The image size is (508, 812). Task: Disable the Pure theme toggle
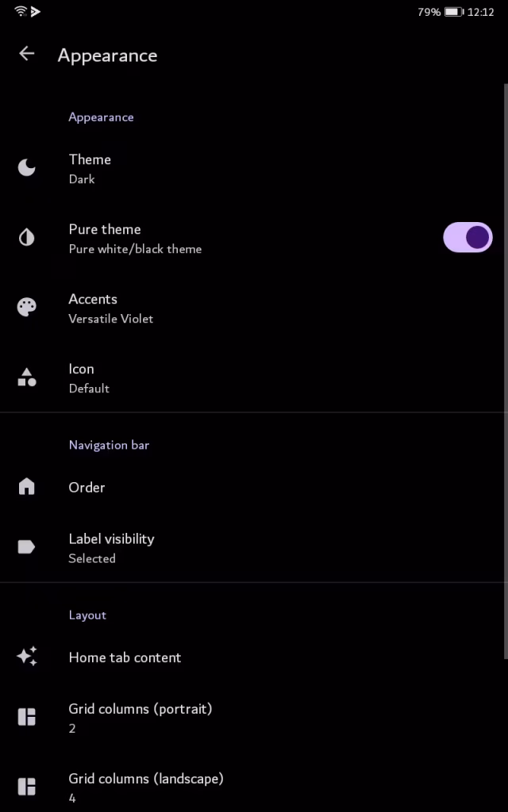click(468, 237)
